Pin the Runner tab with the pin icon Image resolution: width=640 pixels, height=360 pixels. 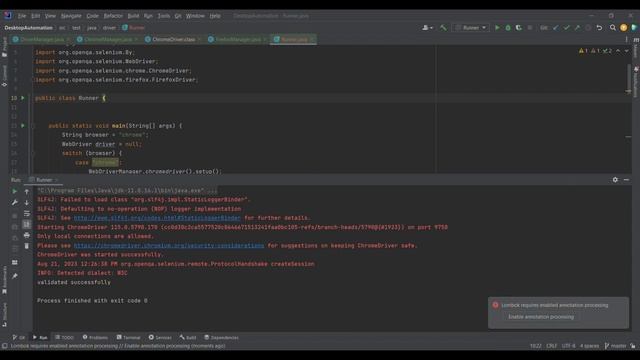point(15,276)
